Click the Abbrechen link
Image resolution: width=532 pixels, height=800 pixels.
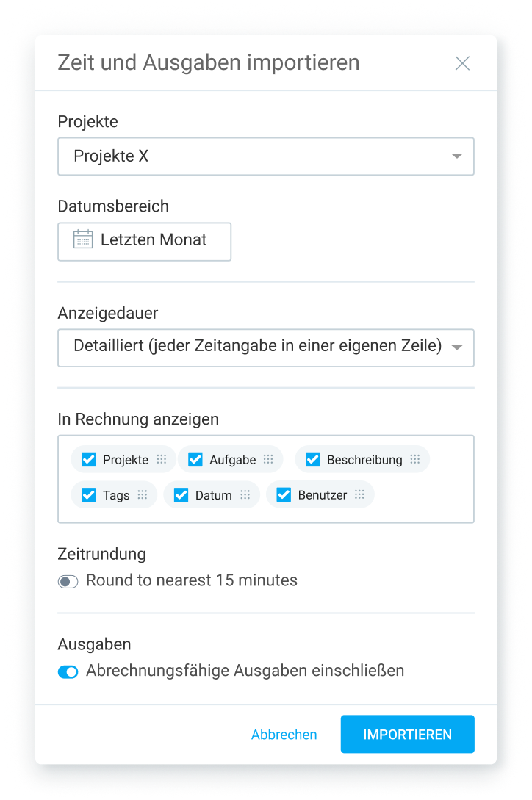(x=284, y=735)
